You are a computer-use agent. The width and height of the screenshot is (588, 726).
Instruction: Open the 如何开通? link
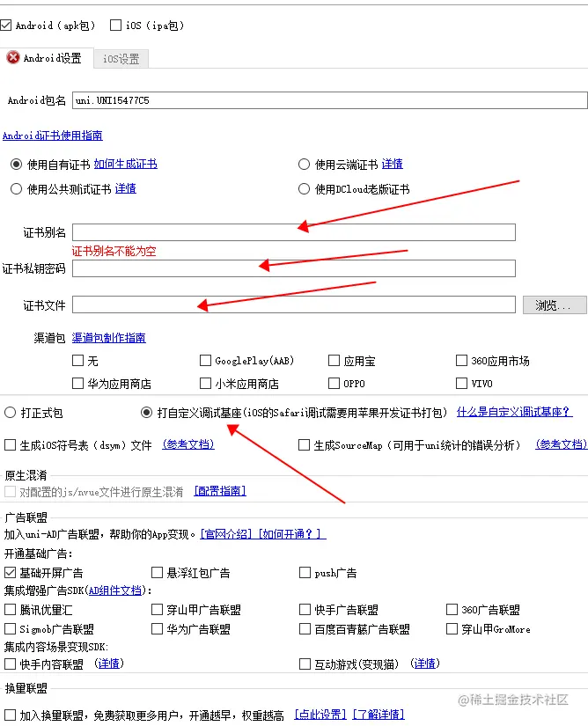pos(291,534)
